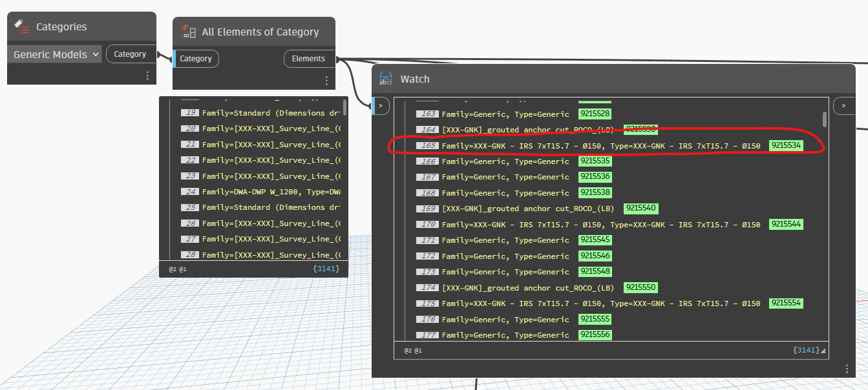The height and width of the screenshot is (390, 868).
Task: Select Watch row 166 Family=Generic entry
Action: click(x=505, y=161)
